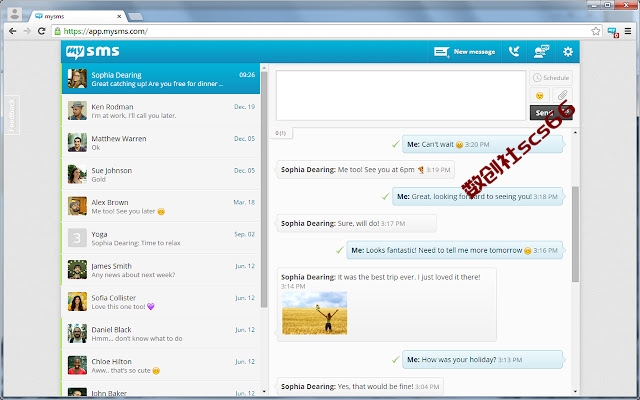Image resolution: width=640 pixels, height=400 pixels.
Task: Click 'How was your holiday?' message
Action: pyautogui.click(x=483, y=360)
